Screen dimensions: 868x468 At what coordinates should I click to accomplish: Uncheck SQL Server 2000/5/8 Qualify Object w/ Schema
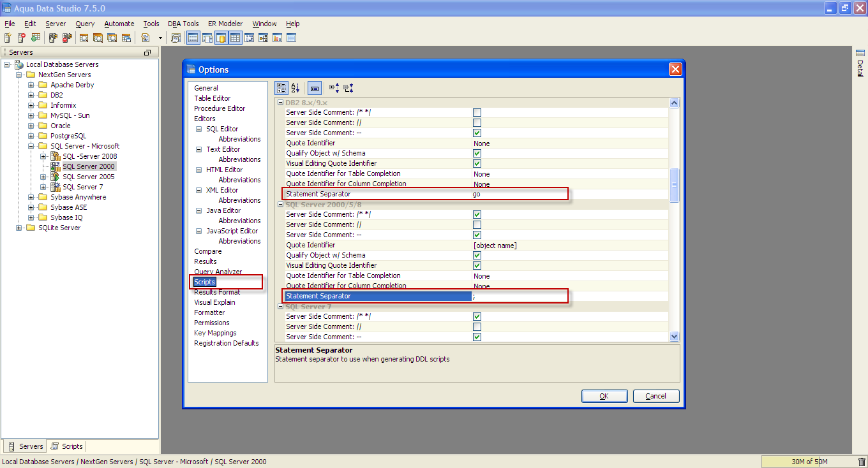[x=477, y=256]
